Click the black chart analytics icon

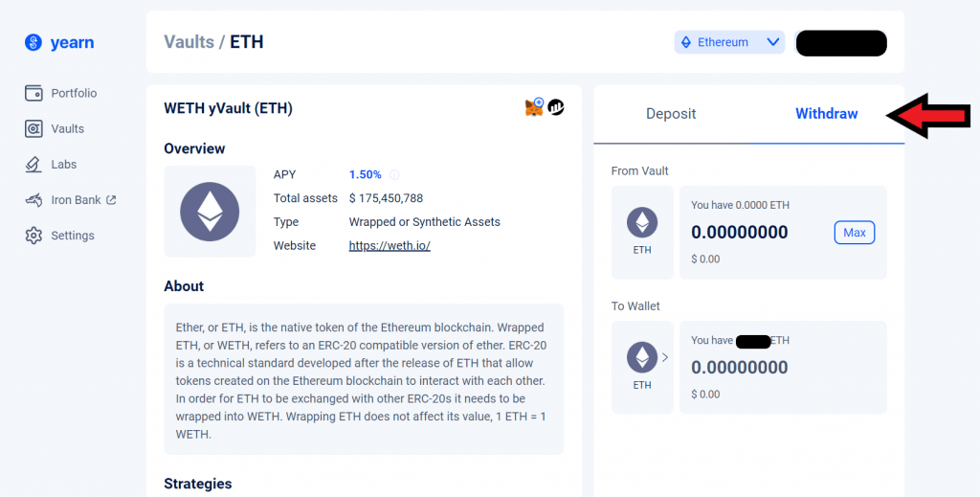(556, 108)
